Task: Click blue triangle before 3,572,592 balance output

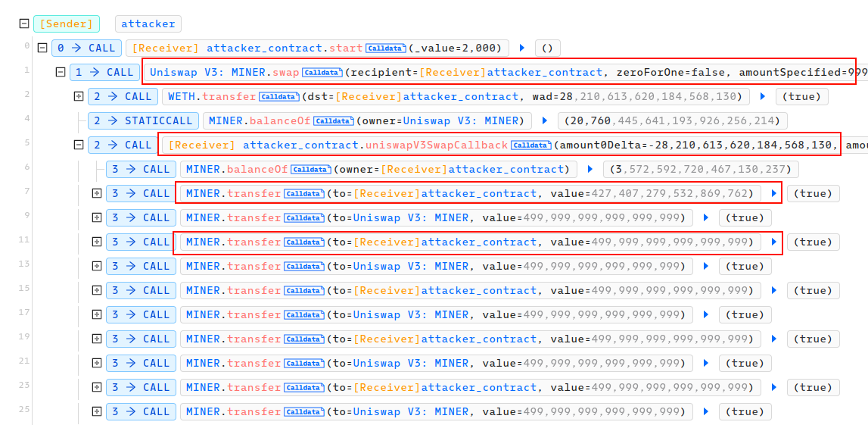Action: (590, 170)
